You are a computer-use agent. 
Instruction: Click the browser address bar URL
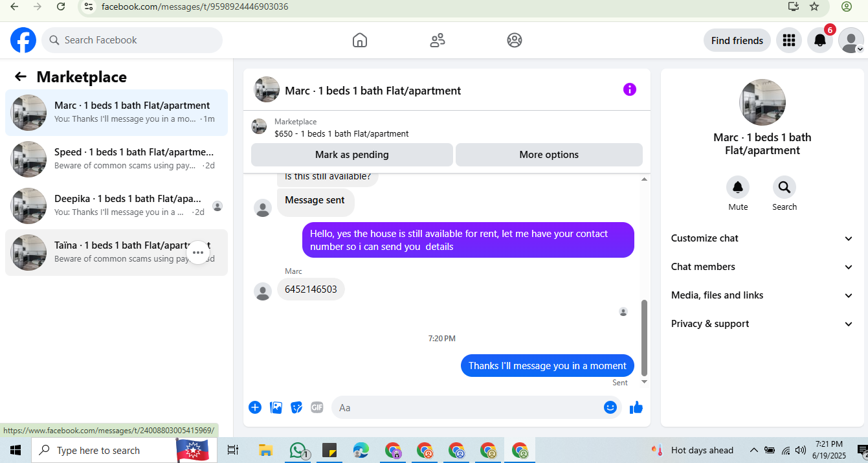[x=195, y=6]
